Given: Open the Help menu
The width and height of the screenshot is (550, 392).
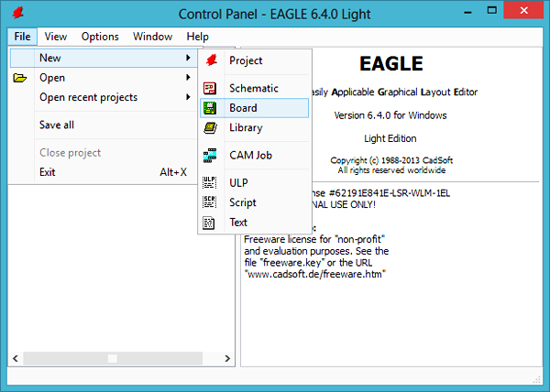Looking at the screenshot, I should [x=197, y=37].
